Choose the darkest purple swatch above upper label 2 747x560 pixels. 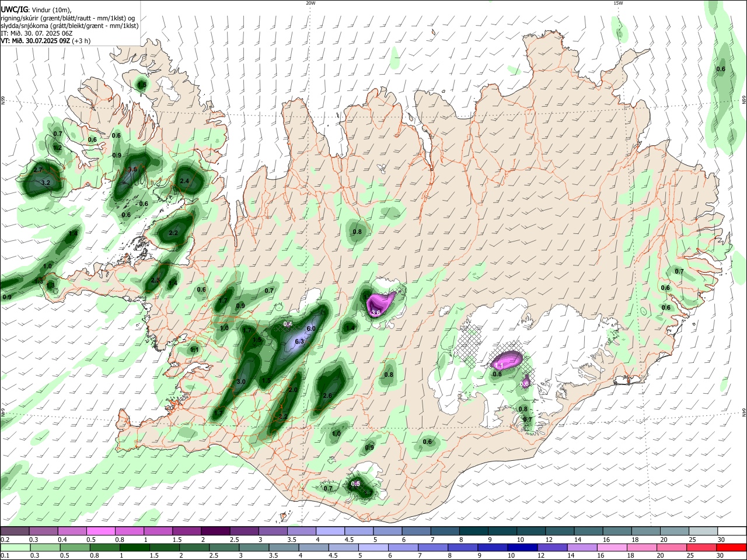click(215, 531)
